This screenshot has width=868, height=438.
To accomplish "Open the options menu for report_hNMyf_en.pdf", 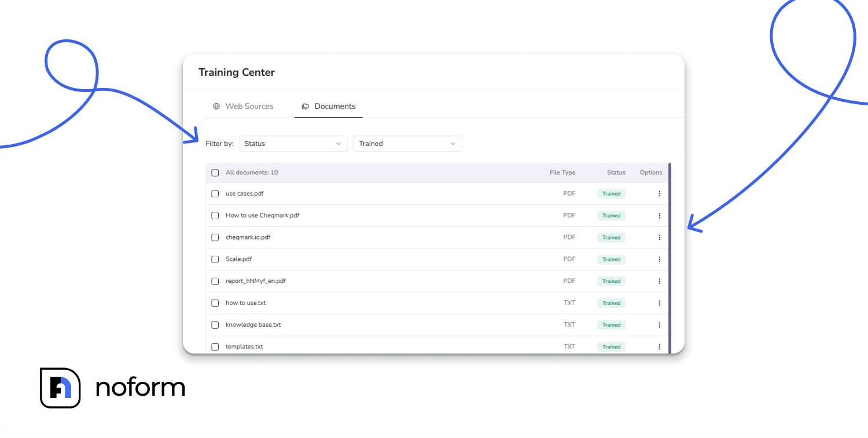I will click(x=659, y=281).
